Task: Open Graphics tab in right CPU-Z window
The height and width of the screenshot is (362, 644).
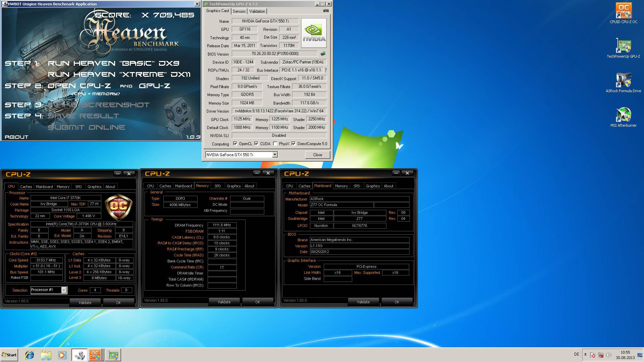Action: [373, 186]
